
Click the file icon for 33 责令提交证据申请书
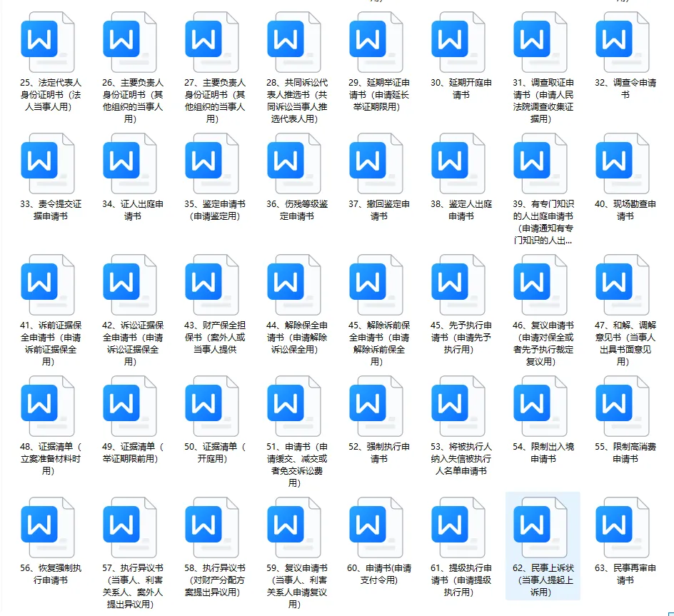pos(48,163)
